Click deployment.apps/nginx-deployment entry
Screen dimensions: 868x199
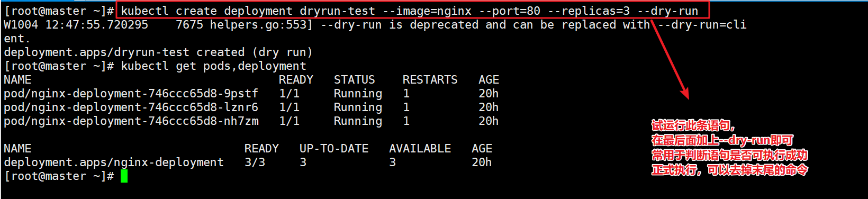point(113,162)
